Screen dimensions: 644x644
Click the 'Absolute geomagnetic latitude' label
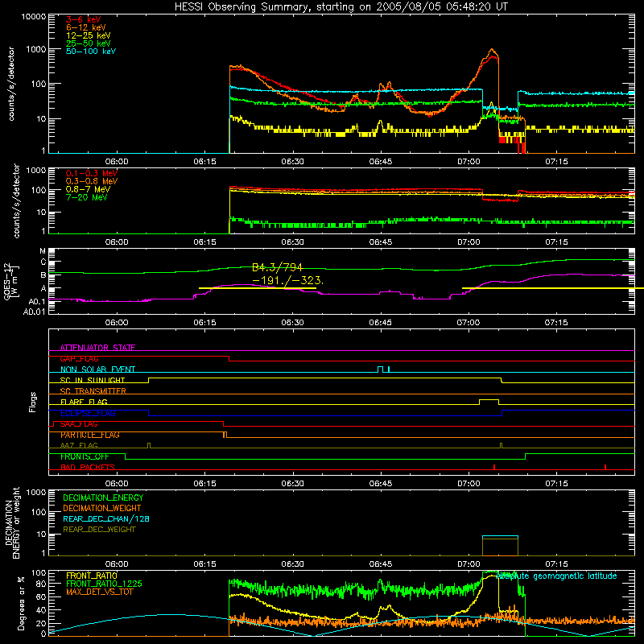click(556, 576)
